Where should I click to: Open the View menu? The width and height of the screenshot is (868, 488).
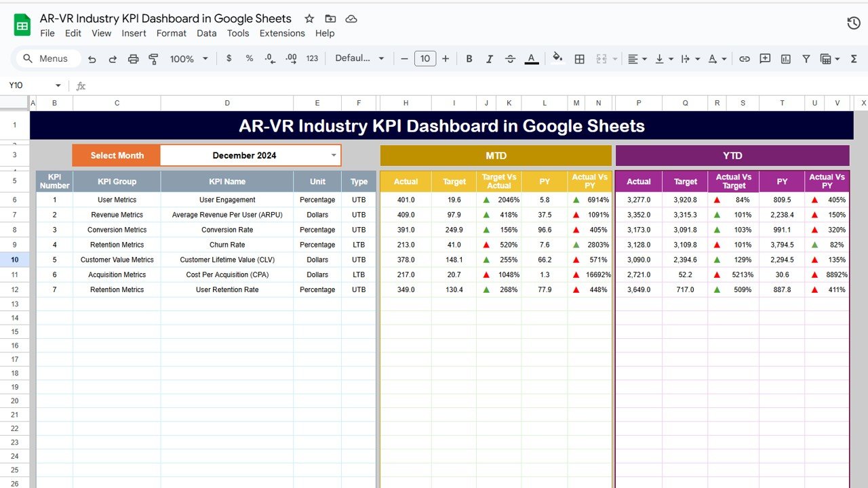click(101, 33)
